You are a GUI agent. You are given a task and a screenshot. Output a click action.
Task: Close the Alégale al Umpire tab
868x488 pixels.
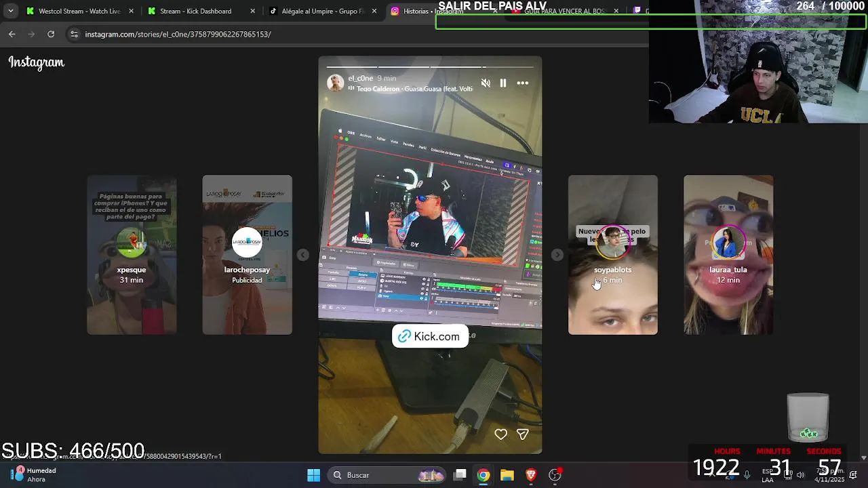tap(375, 11)
